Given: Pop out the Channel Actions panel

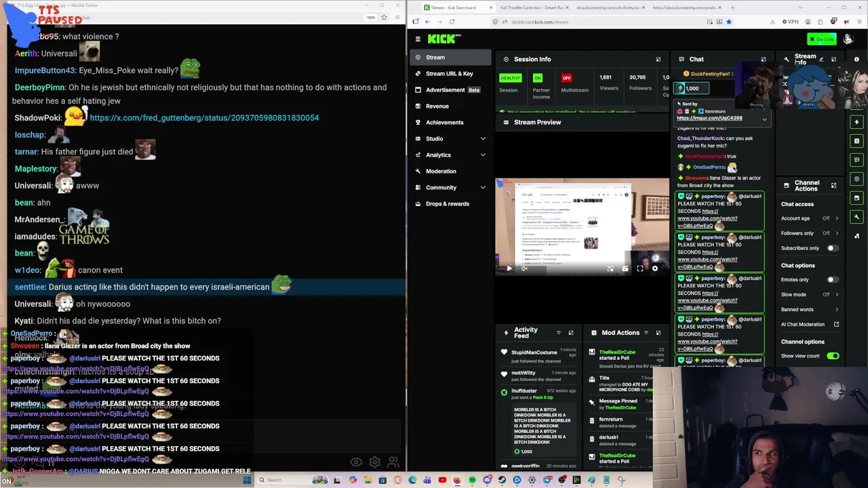Looking at the screenshot, I should 833,185.
